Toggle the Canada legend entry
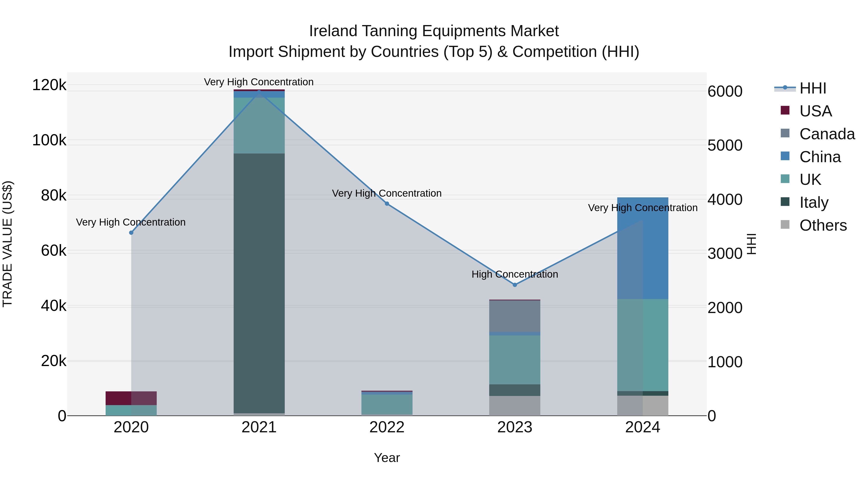The image size is (868, 488). point(817,134)
